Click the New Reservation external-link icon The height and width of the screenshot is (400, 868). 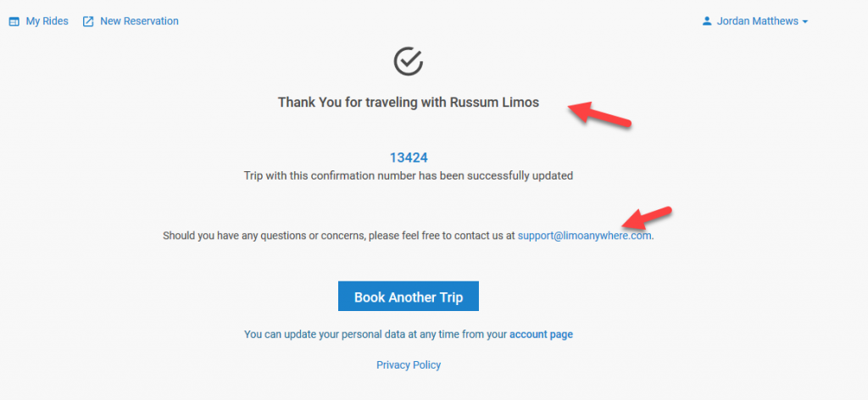coord(88,21)
